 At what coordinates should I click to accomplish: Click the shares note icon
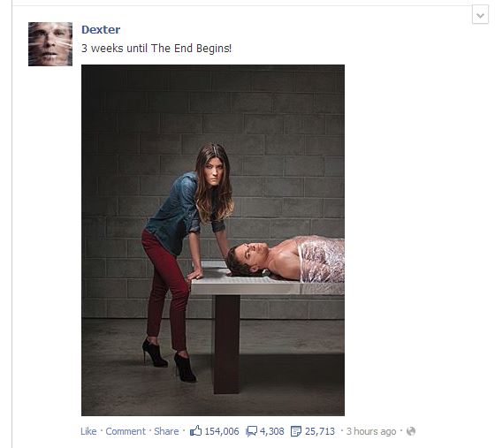click(296, 431)
